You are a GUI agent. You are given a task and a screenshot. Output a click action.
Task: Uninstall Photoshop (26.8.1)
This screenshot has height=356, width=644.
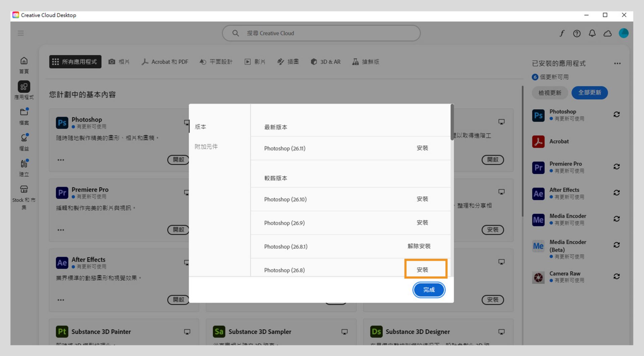pyautogui.click(x=419, y=246)
